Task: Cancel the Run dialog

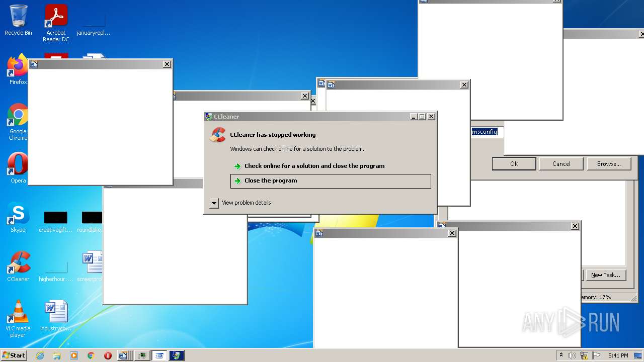Action: tap(561, 163)
